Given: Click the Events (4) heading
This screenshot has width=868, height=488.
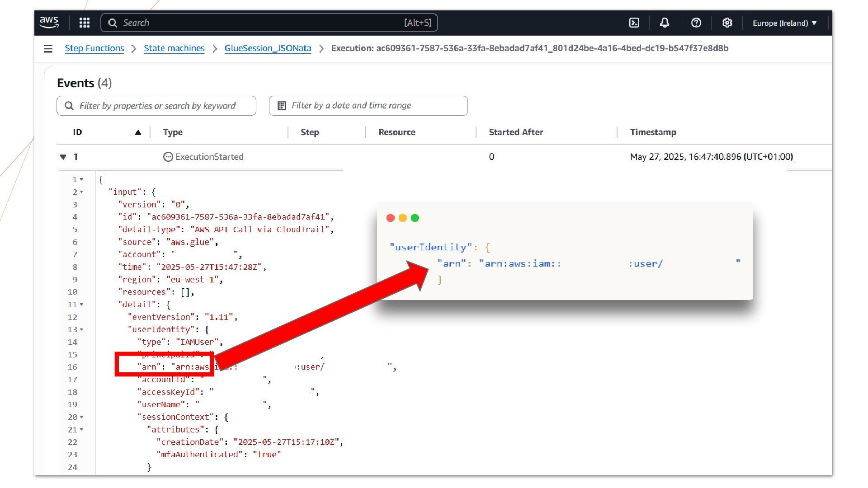Looking at the screenshot, I should (x=84, y=83).
